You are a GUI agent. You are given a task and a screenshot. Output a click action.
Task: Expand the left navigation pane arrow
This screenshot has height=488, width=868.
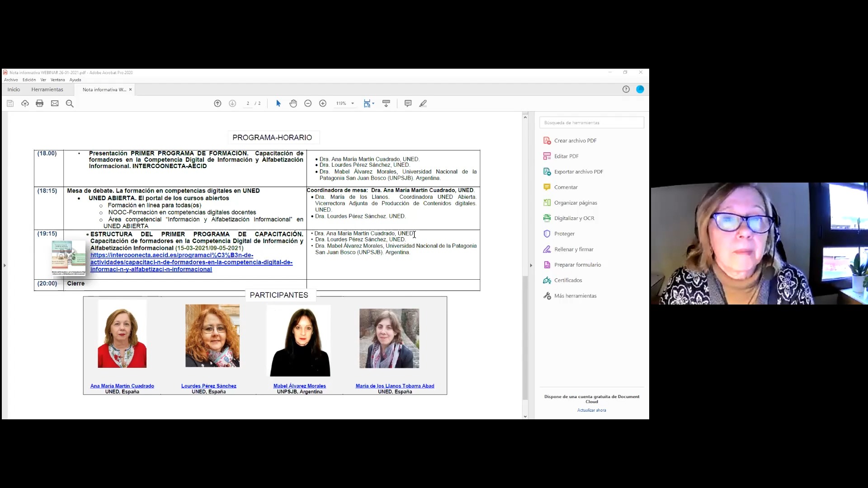click(x=5, y=265)
